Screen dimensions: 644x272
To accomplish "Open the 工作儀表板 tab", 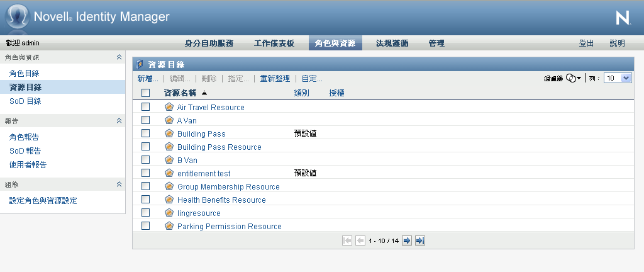I will pyautogui.click(x=274, y=43).
